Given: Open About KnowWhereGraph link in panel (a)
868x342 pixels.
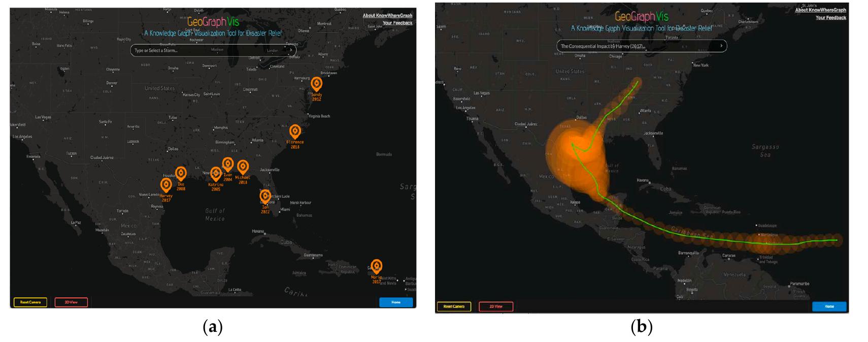Looking at the screenshot, I should [387, 16].
